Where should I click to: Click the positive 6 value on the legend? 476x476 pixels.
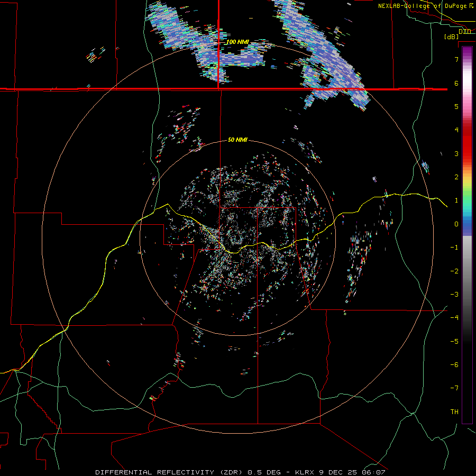pos(456,83)
